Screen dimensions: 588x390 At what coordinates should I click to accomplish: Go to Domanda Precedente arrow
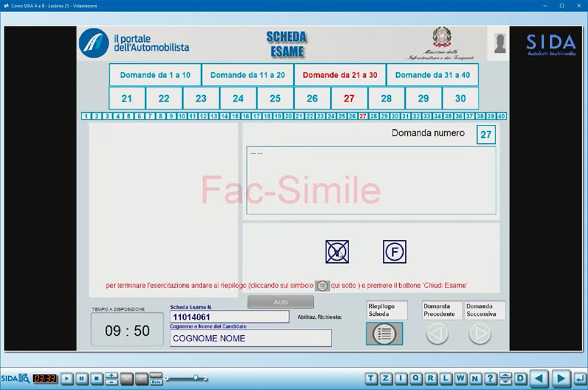pyautogui.click(x=437, y=333)
